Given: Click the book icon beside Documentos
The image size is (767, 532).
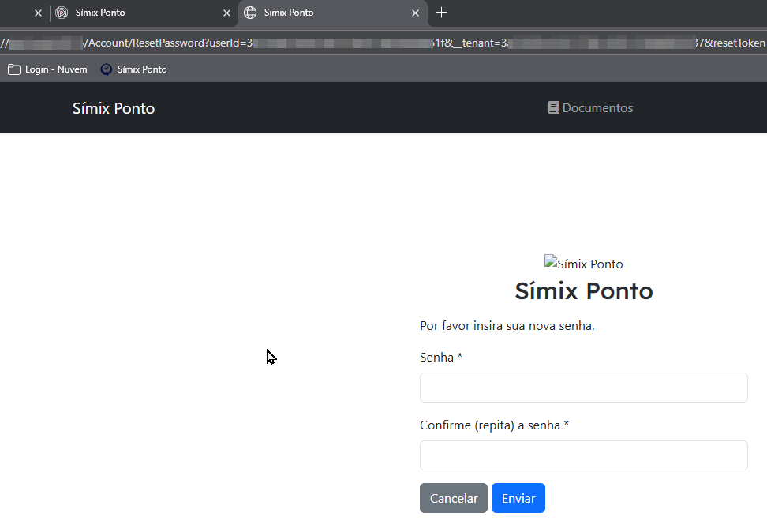Looking at the screenshot, I should tap(552, 107).
